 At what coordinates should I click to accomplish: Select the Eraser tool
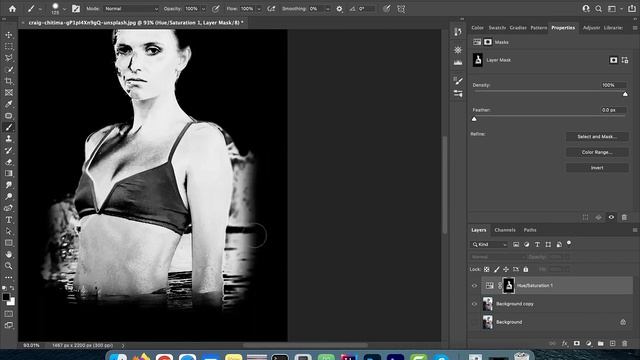(x=9, y=162)
